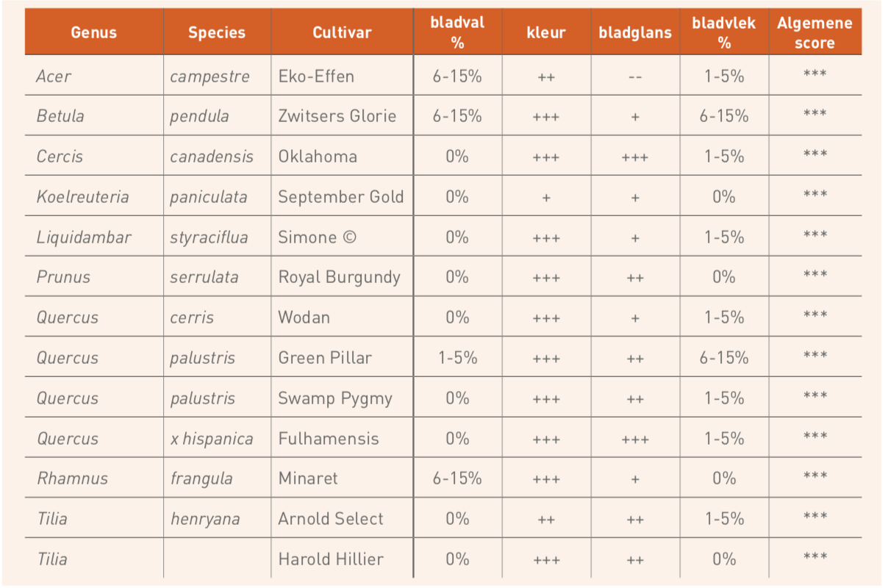Viewport: 885px width, 588px height.
Task: Select the kleur column header
Action: tap(546, 32)
